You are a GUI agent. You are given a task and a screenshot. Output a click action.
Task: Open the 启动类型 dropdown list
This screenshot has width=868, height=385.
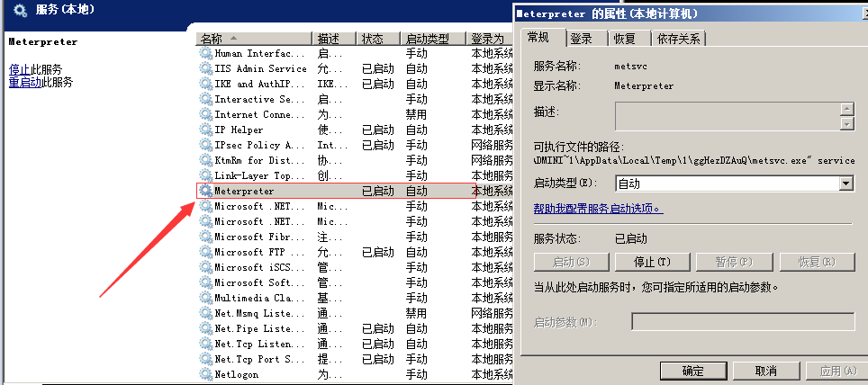pos(845,184)
